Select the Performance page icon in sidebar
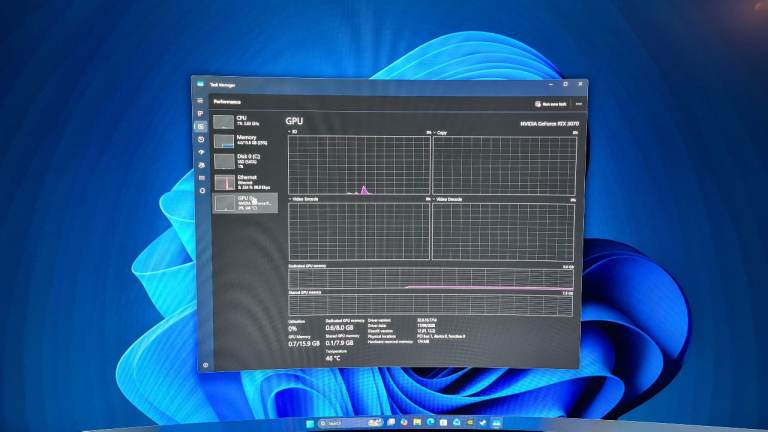The height and width of the screenshot is (432, 768). 201,126
